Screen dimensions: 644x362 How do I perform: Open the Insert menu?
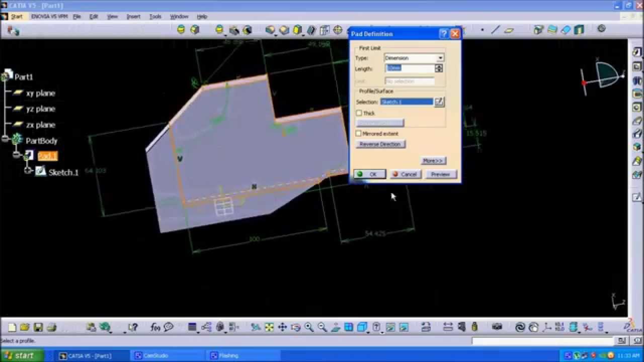(x=133, y=17)
